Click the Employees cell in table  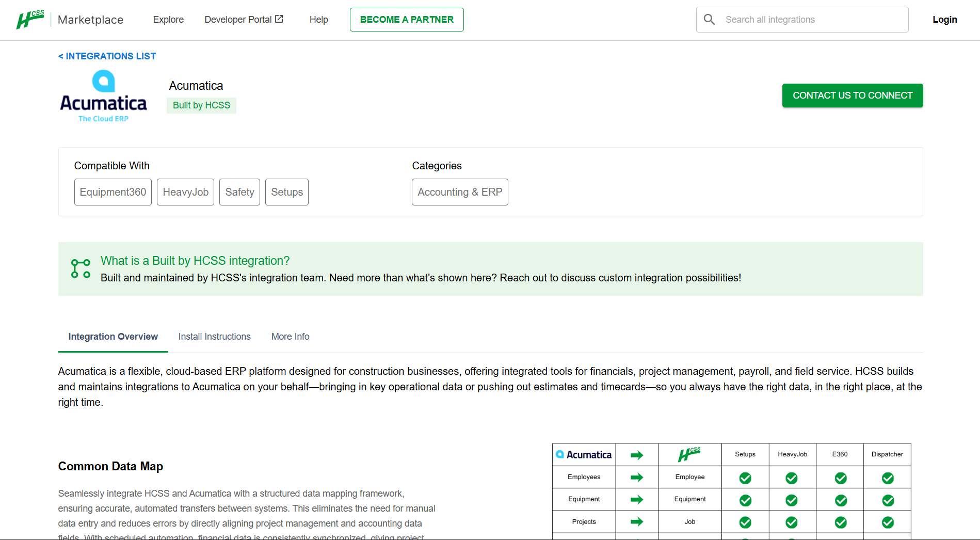point(584,477)
